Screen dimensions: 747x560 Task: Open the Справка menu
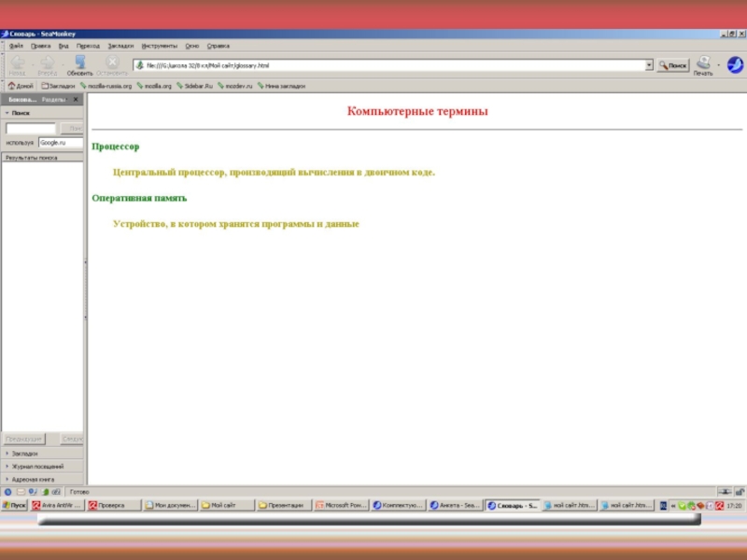pos(218,46)
